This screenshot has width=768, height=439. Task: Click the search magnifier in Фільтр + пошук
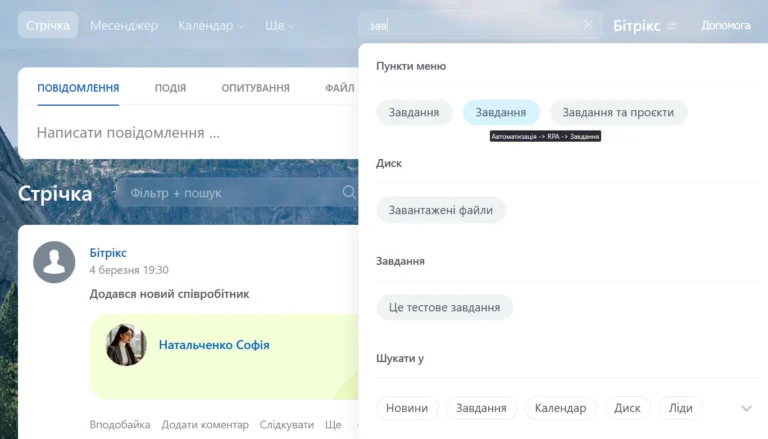click(349, 193)
